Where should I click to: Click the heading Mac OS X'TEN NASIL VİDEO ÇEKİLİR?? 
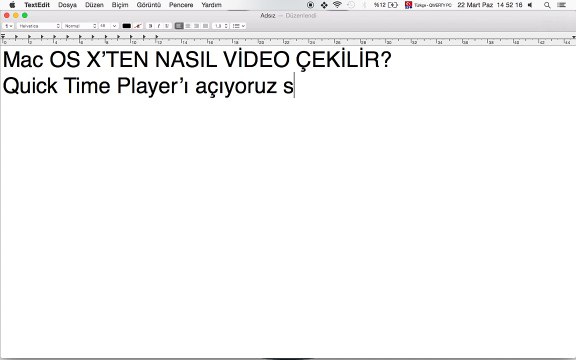click(197, 59)
